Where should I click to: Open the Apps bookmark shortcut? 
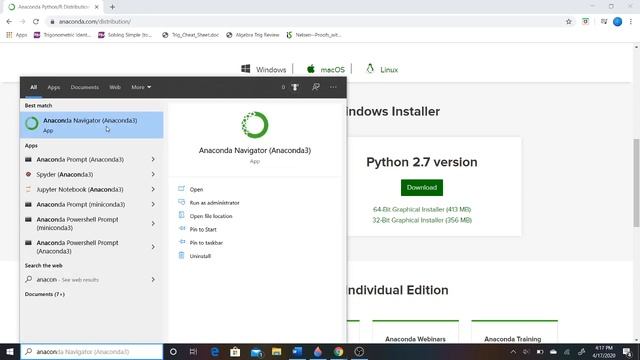coord(17,35)
